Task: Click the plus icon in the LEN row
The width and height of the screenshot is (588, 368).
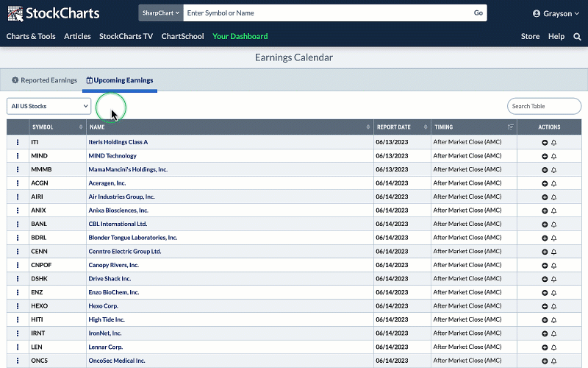Action: click(545, 347)
